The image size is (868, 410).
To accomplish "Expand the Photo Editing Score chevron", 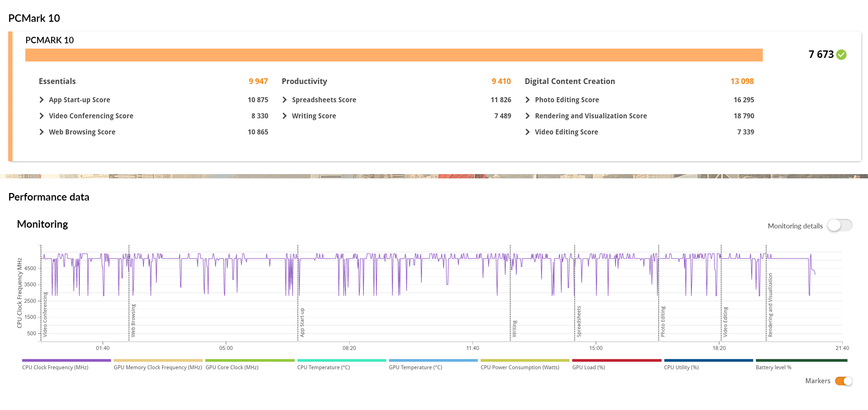I will coord(527,100).
